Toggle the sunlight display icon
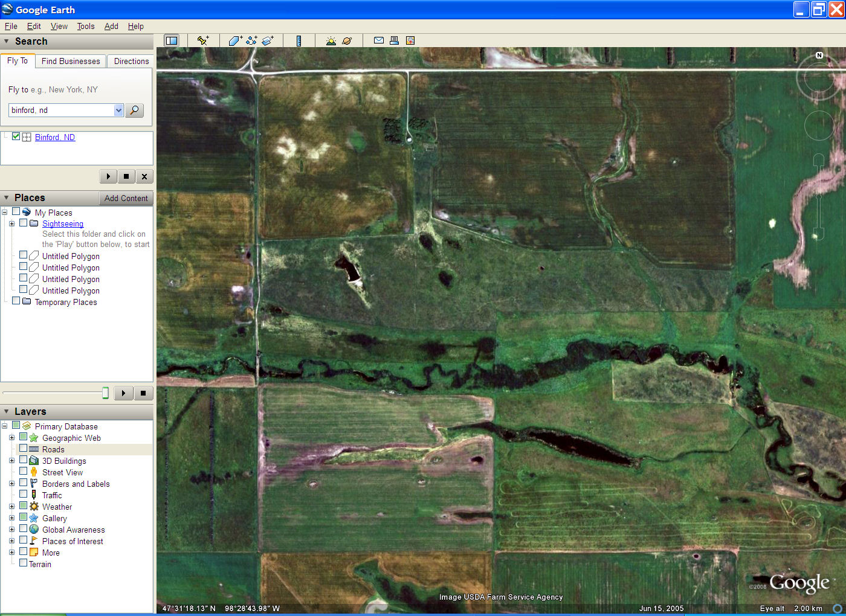The width and height of the screenshot is (846, 616). coord(331,40)
